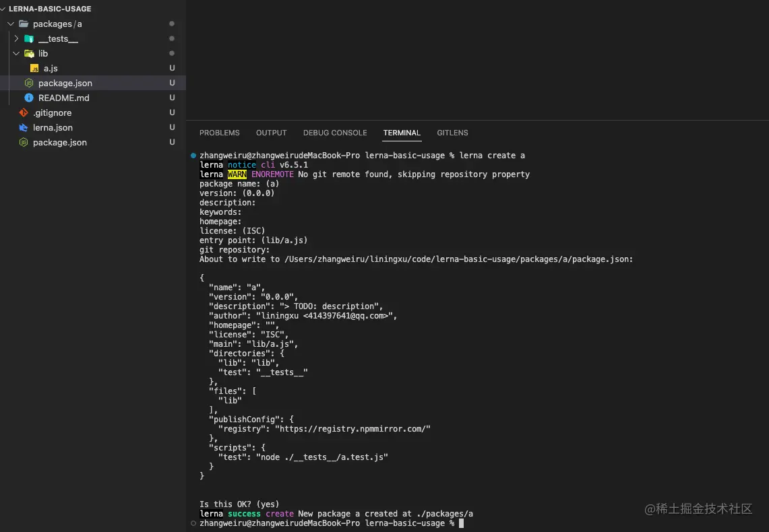Click the blue command status dot in terminal
The width and height of the screenshot is (769, 532).
click(193, 156)
